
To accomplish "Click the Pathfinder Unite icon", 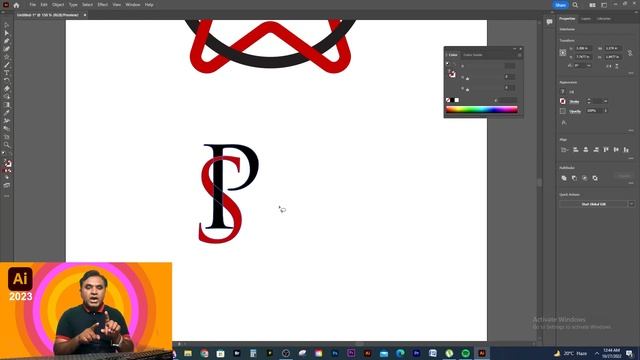I will tap(564, 178).
